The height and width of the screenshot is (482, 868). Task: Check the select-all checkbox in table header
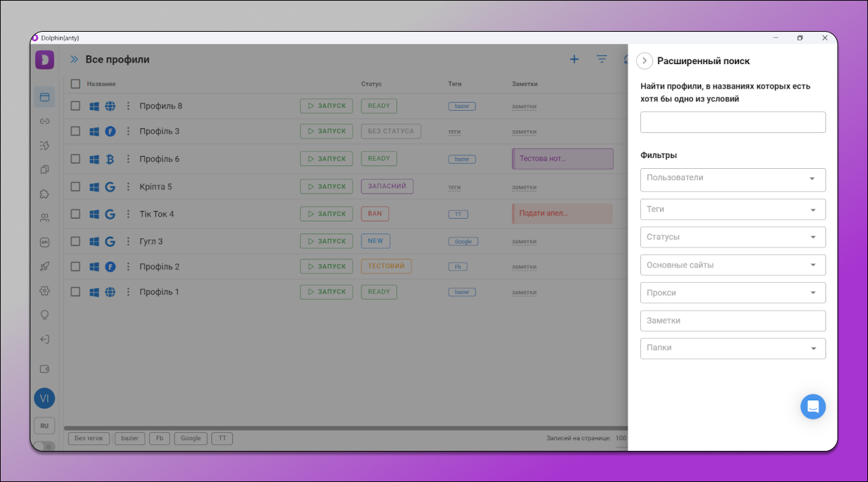(x=76, y=84)
